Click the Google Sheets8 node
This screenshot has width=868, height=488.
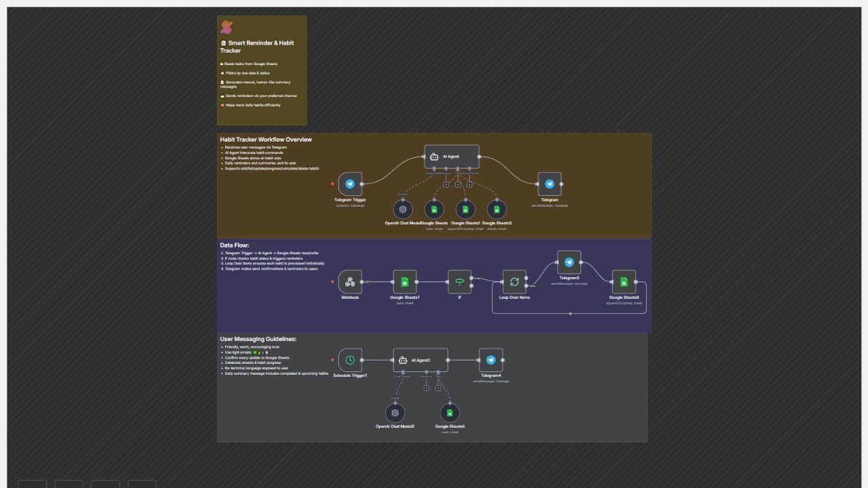[624, 282]
